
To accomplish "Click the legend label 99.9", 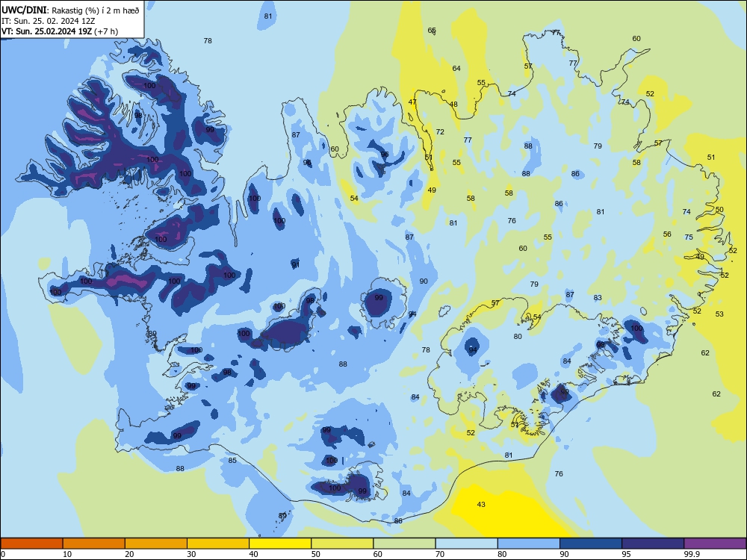I will click(692, 554).
